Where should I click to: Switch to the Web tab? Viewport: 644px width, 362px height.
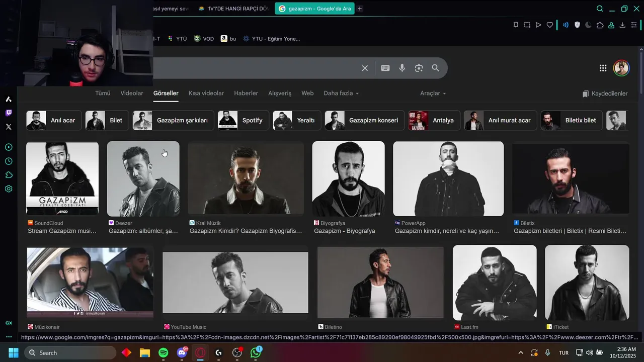click(x=307, y=93)
